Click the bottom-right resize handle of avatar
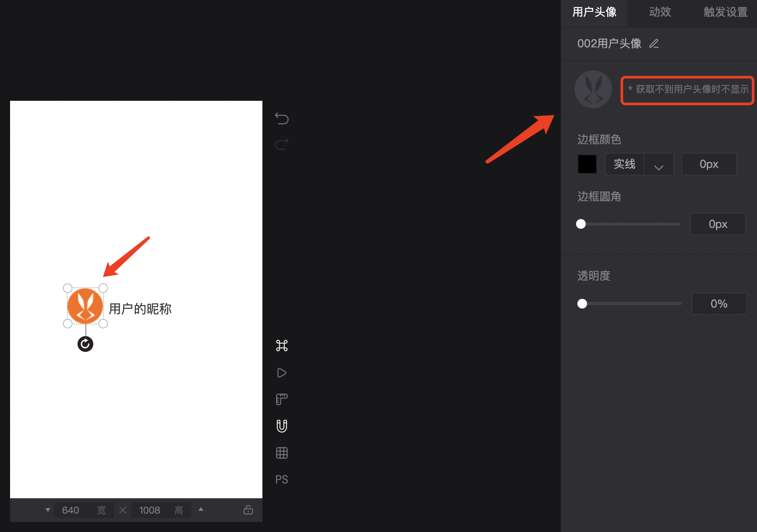Viewport: 757px width, 532px height. click(103, 323)
